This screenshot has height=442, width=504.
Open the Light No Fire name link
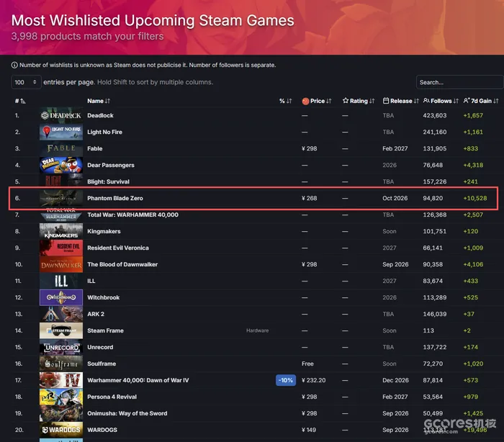point(105,132)
